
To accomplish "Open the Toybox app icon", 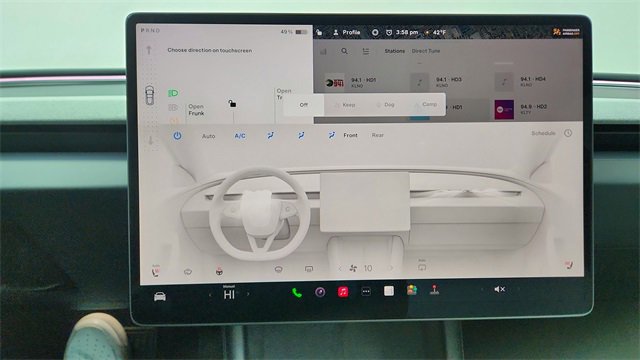I will point(412,290).
